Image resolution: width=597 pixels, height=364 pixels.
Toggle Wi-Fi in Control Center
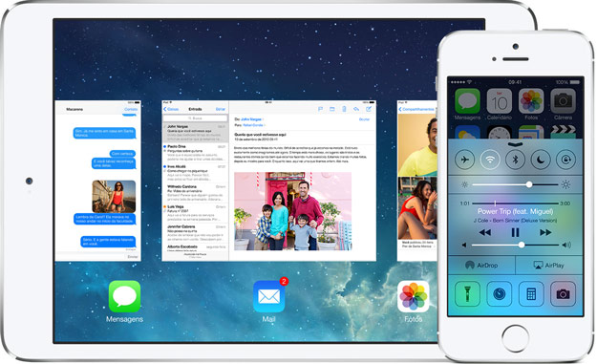coord(490,160)
